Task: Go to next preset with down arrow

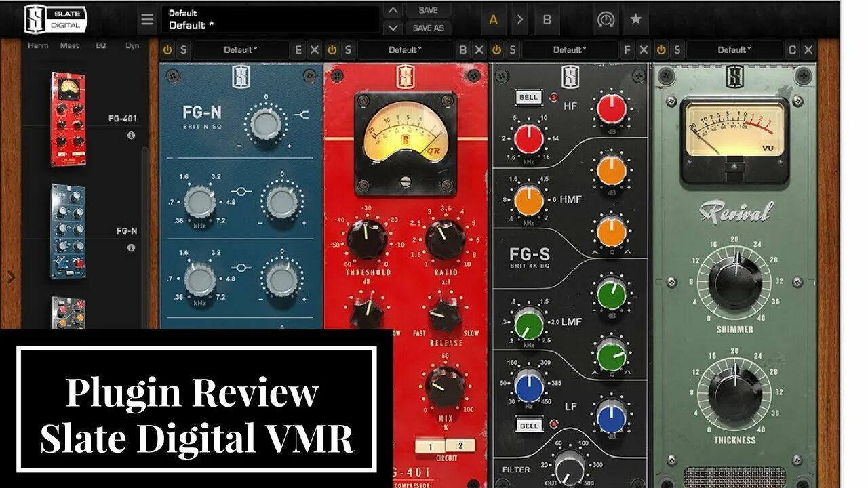Action: tap(393, 28)
